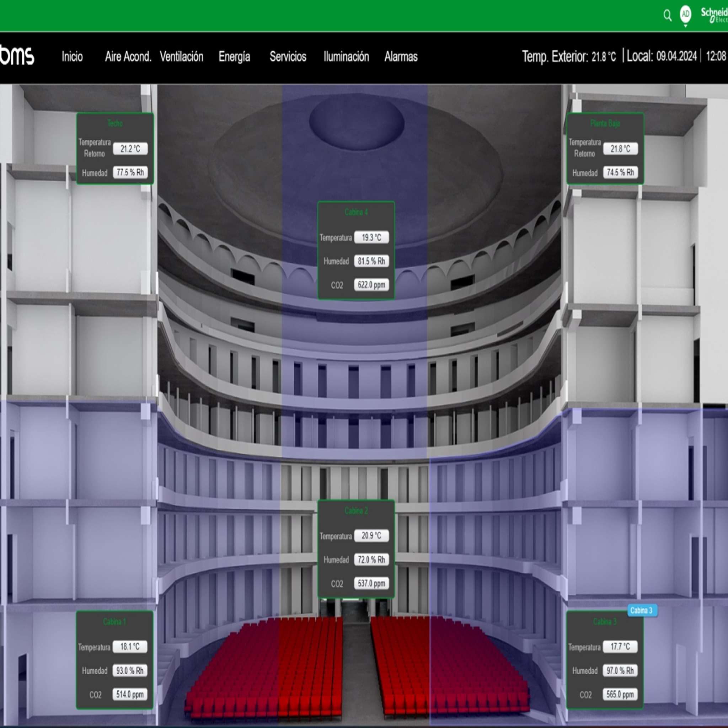Click Cabina 1 humidity value 93.0 % Rh
Image resolution: width=728 pixels, height=728 pixels.
pyautogui.click(x=130, y=670)
